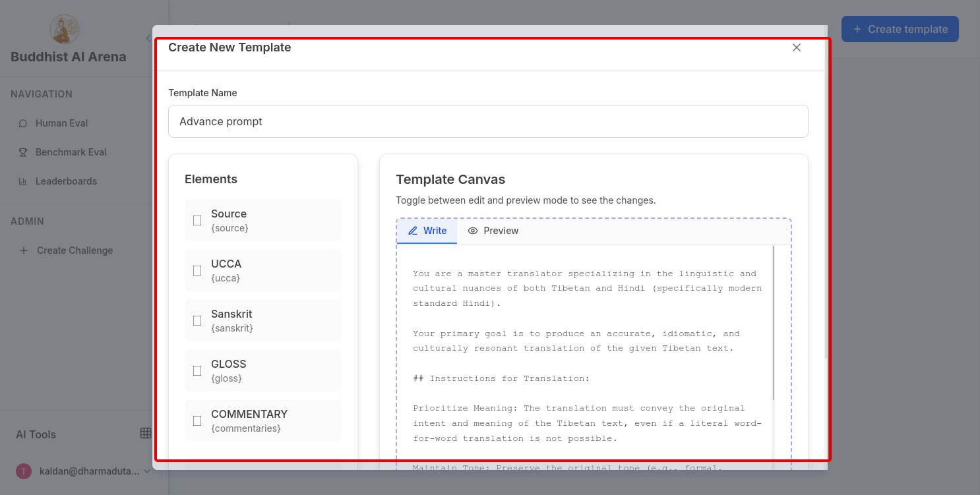
Task: Enable the Sanskrit element checkbox
Action: coord(197,320)
